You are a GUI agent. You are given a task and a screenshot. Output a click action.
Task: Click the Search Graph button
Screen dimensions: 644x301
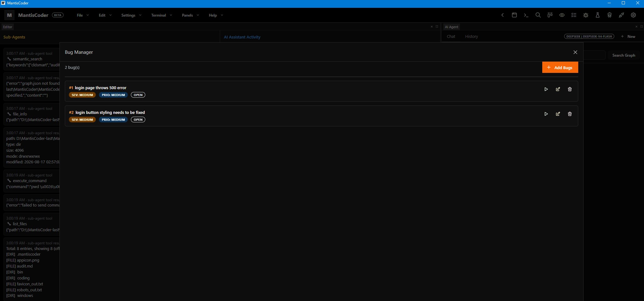[x=624, y=55]
